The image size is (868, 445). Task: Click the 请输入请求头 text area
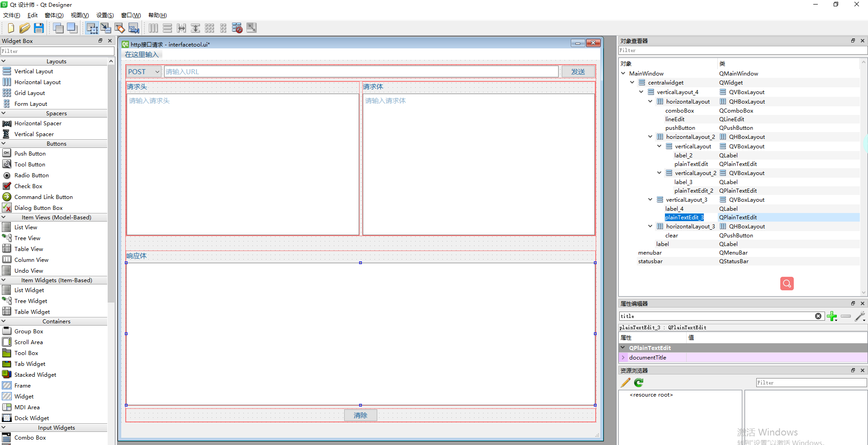click(243, 164)
